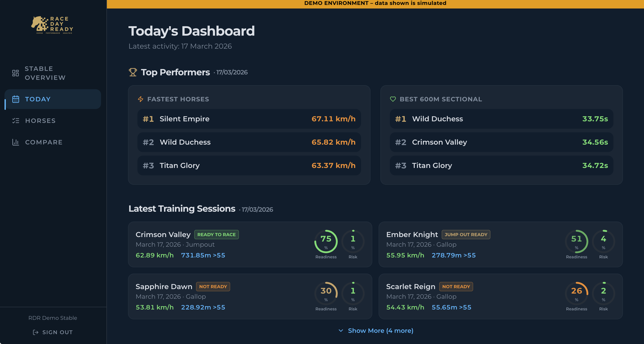644x344 pixels.
Task: Expand the list with Show More (4 more)
Action: (380, 331)
